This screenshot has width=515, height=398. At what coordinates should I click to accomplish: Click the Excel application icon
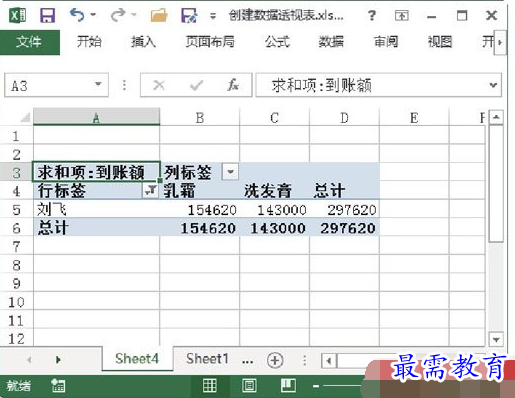(18, 15)
